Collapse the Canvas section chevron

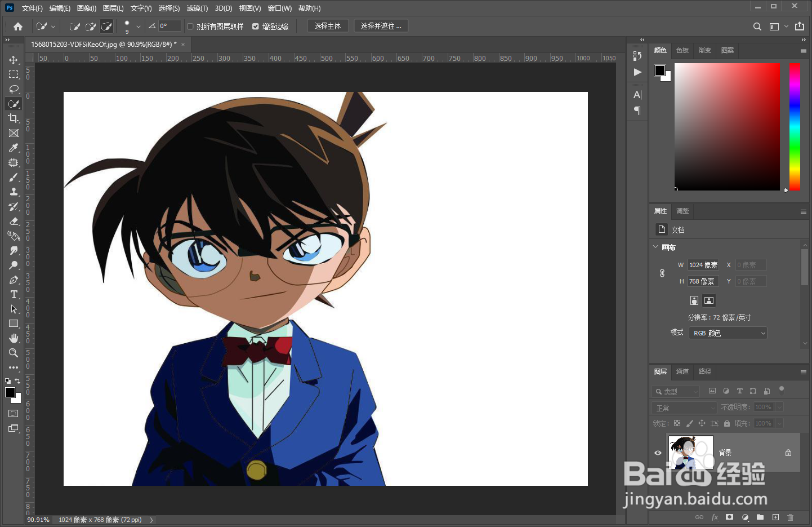655,247
